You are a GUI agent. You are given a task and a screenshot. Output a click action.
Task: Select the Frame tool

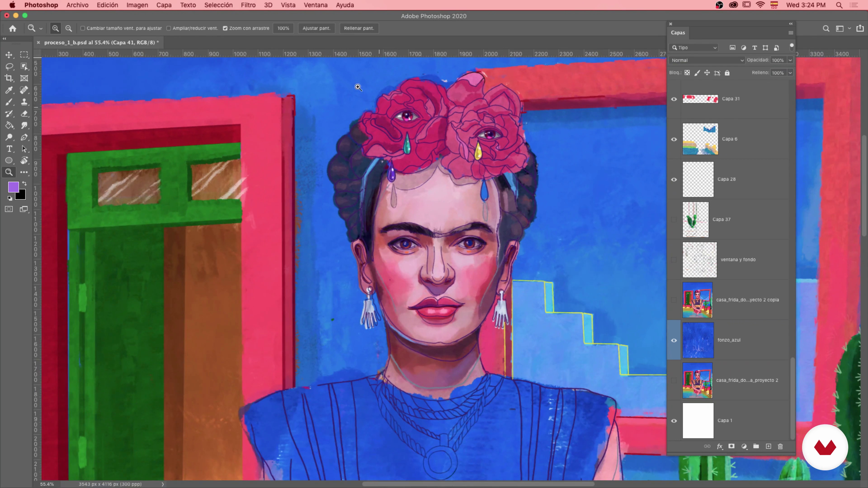24,78
